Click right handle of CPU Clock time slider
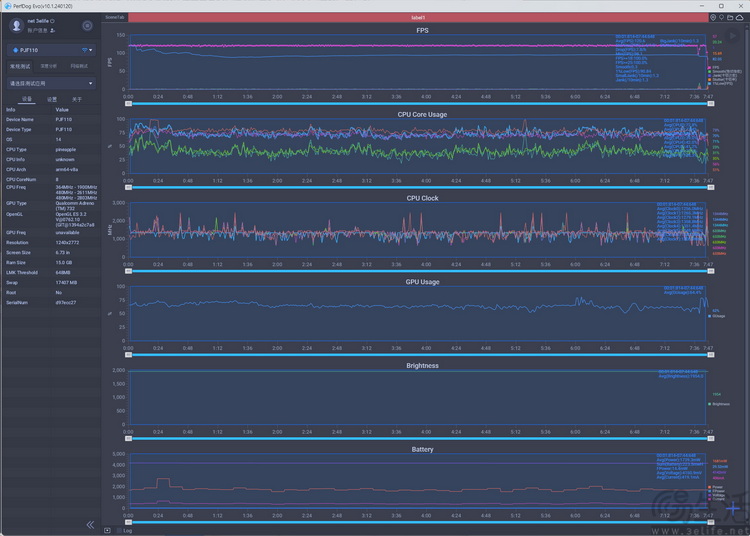 [711, 271]
